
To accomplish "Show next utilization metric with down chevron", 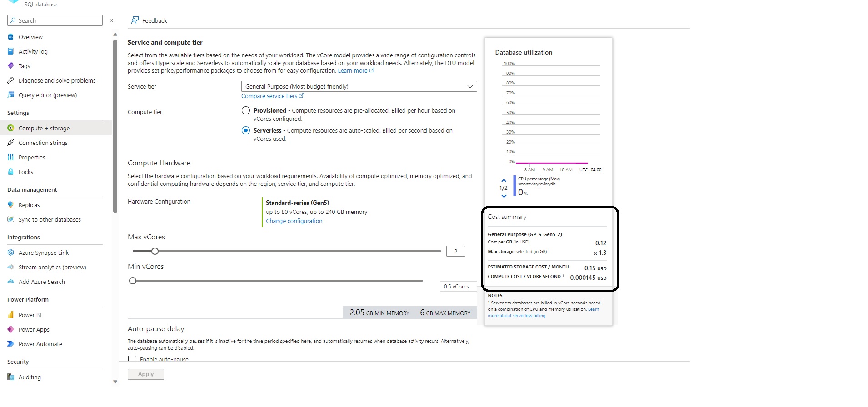I will 504,196.
